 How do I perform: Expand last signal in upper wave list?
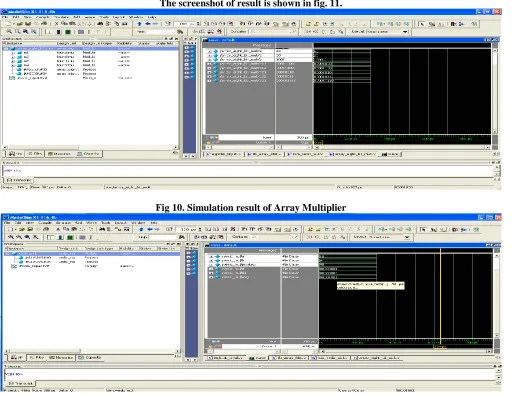(x=209, y=81)
